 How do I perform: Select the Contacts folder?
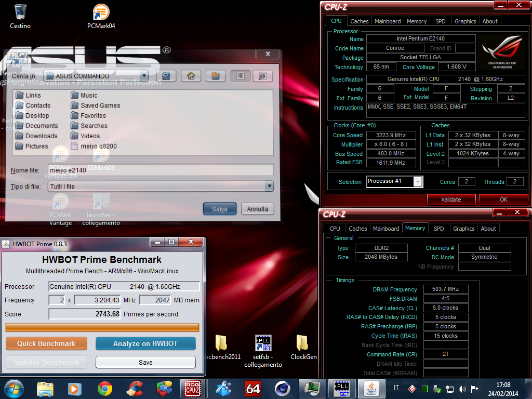33,105
